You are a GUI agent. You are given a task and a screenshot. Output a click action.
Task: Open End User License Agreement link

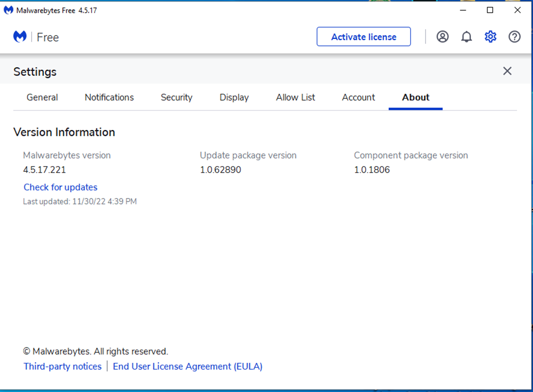187,367
